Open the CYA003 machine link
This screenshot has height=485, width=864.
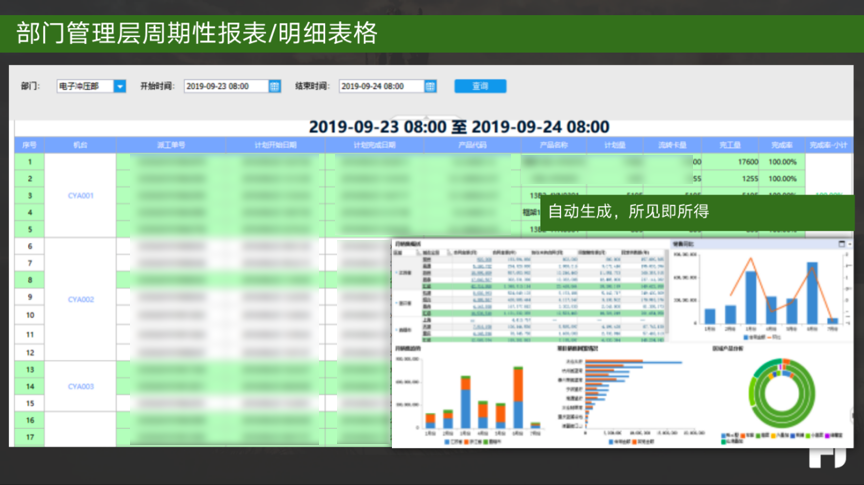pos(80,386)
